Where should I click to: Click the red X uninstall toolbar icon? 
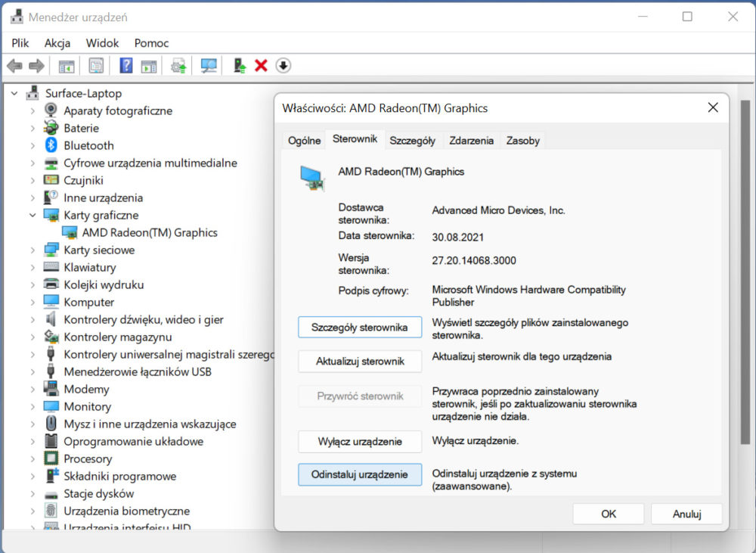click(261, 66)
